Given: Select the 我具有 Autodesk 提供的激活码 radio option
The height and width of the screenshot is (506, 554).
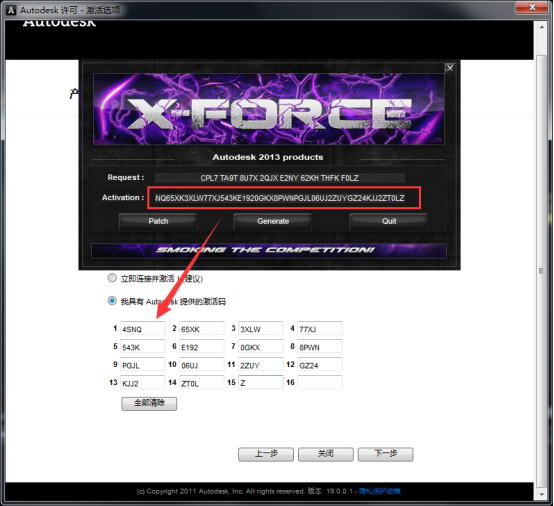Looking at the screenshot, I should [112, 301].
